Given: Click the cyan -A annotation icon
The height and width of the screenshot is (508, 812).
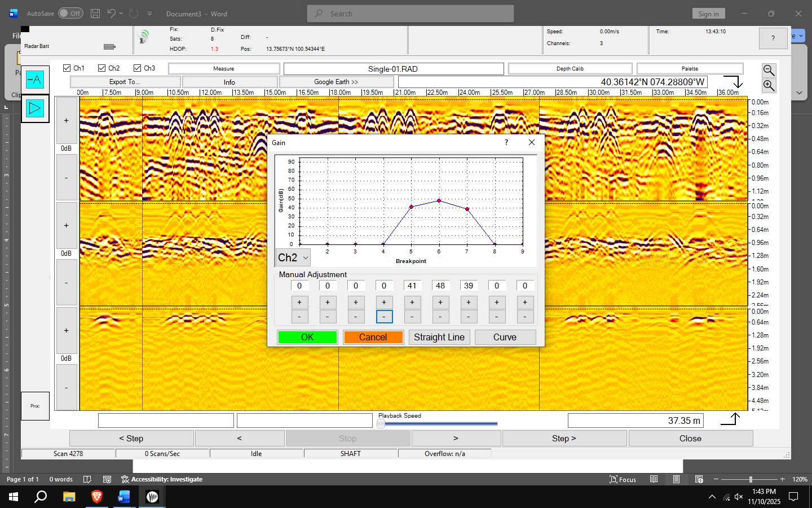Looking at the screenshot, I should [35, 80].
